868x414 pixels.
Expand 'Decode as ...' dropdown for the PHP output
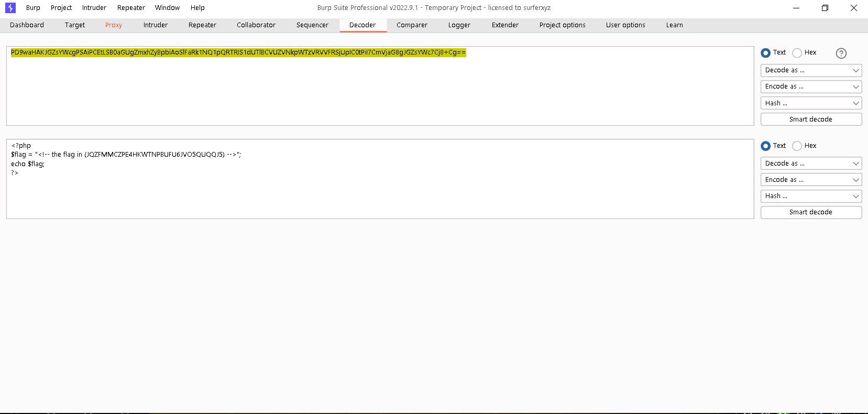pos(811,164)
